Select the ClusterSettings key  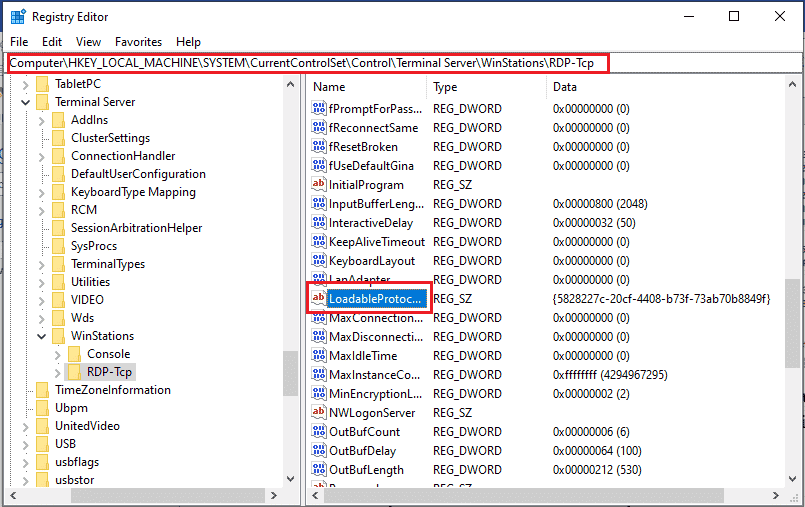click(110, 138)
